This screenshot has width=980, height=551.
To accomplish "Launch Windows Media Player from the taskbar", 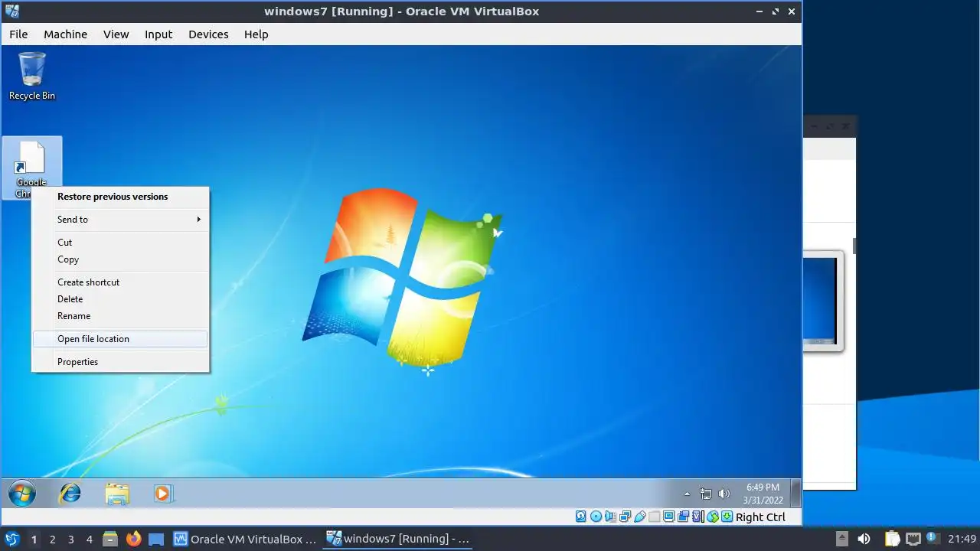I will [x=163, y=494].
